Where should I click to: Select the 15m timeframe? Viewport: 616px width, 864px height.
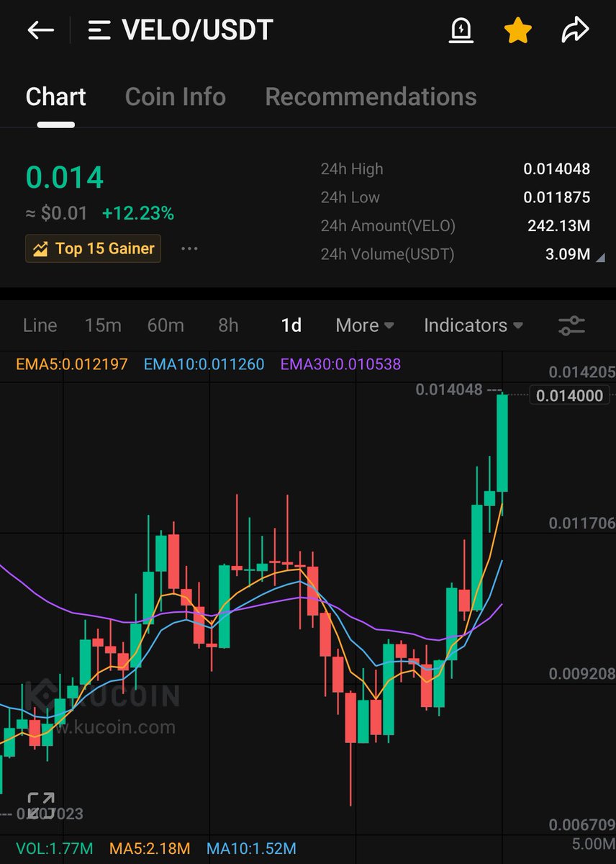click(x=103, y=325)
